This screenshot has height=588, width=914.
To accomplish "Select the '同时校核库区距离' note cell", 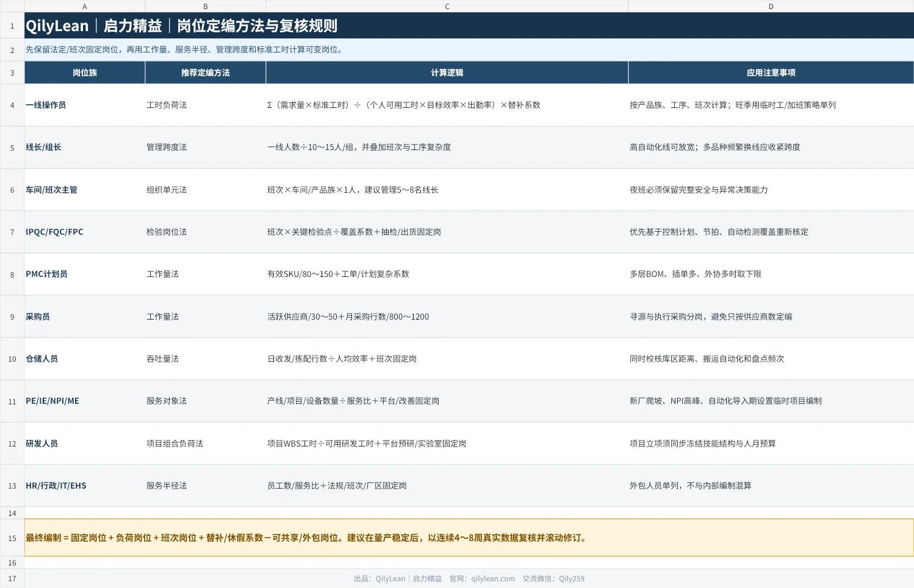I will (x=771, y=359).
